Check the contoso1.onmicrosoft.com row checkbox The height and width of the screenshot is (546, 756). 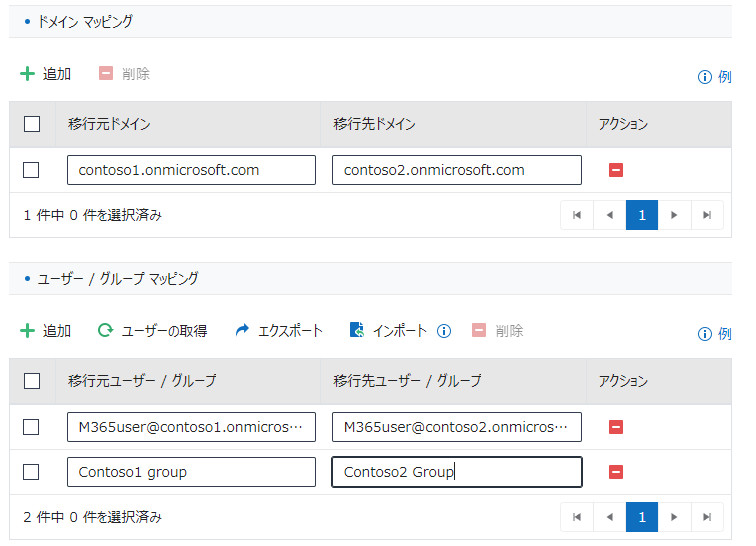coord(31,170)
